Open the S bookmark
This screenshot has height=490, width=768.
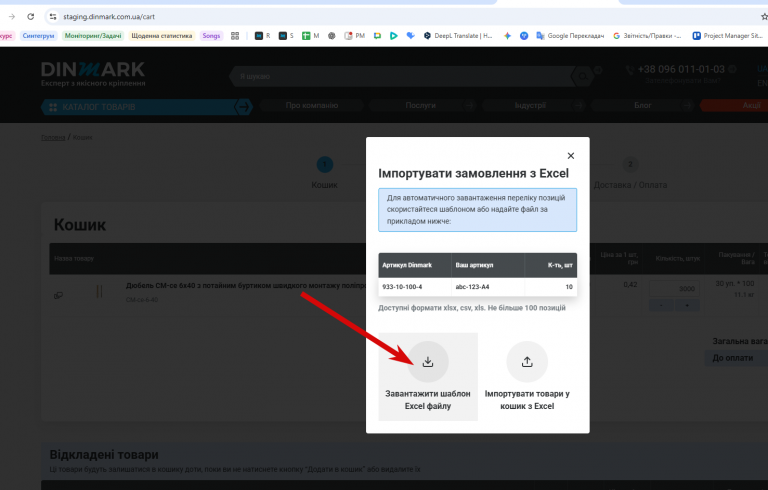(x=286, y=36)
